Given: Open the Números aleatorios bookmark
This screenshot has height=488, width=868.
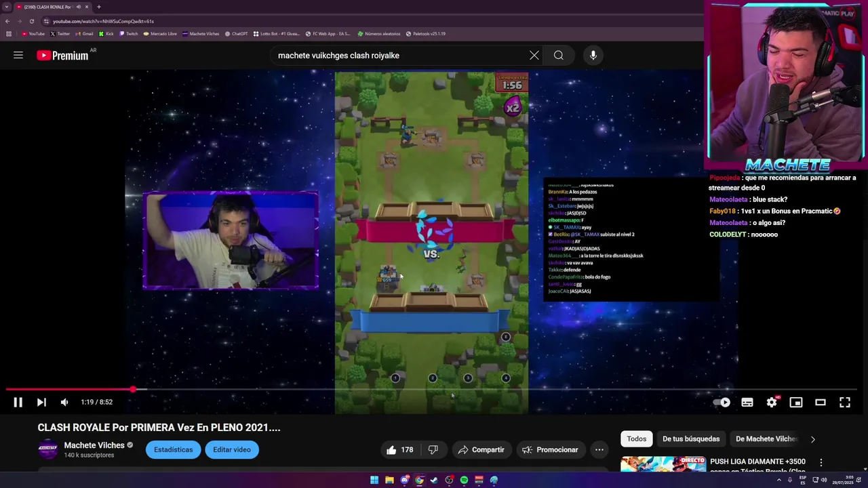Looking at the screenshot, I should pyautogui.click(x=379, y=34).
